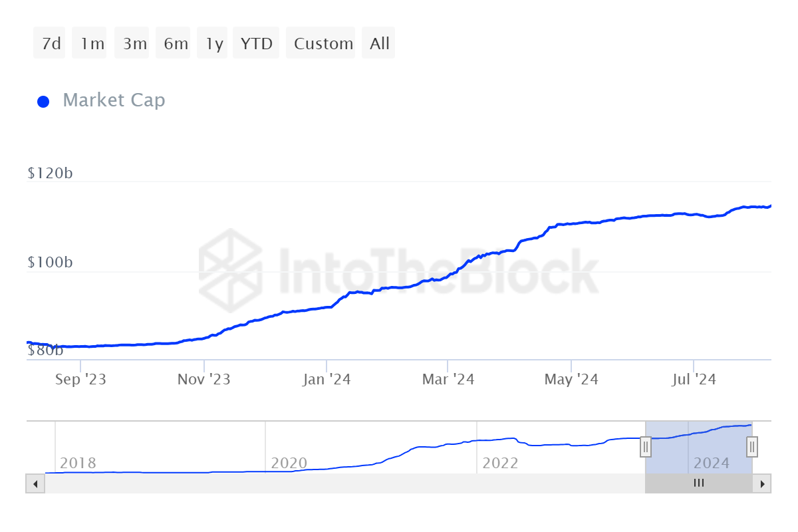Click the Market Cap legend label
This screenshot has width=798, height=532.
(114, 100)
